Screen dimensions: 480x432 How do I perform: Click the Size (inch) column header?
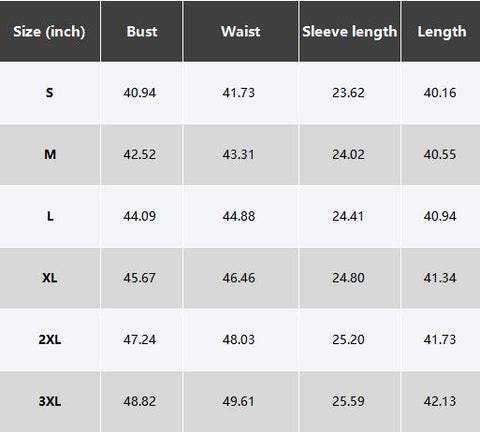[x=49, y=32]
